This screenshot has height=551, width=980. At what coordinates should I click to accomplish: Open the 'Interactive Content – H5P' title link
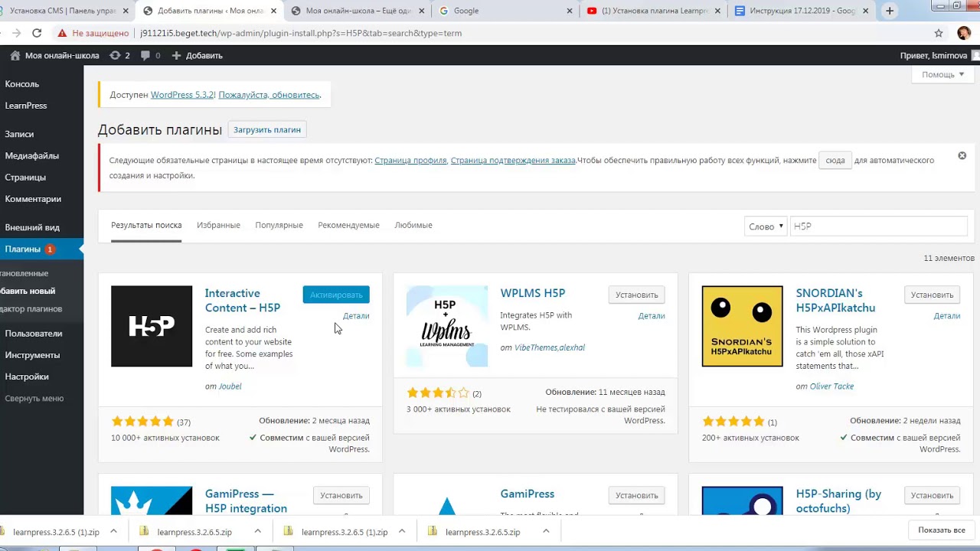pos(243,300)
